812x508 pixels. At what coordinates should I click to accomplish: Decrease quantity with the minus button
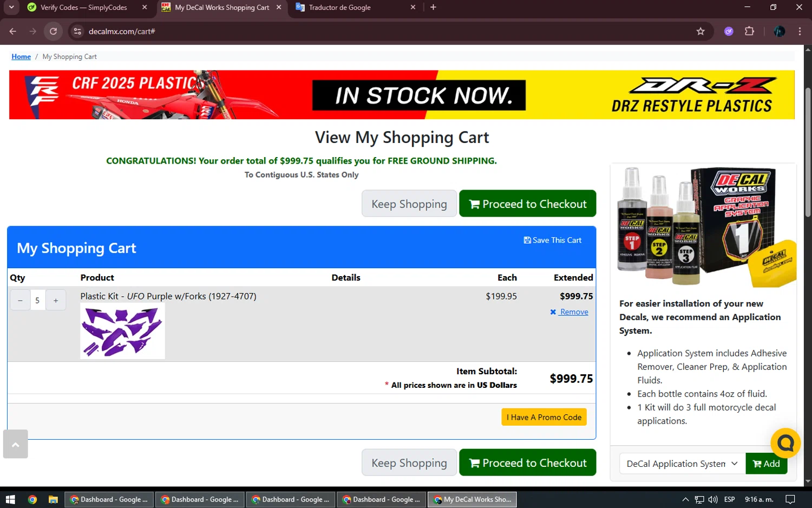click(x=20, y=300)
